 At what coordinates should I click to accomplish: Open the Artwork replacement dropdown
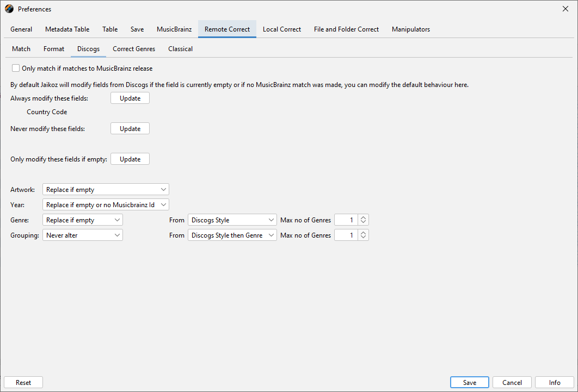(x=106, y=190)
